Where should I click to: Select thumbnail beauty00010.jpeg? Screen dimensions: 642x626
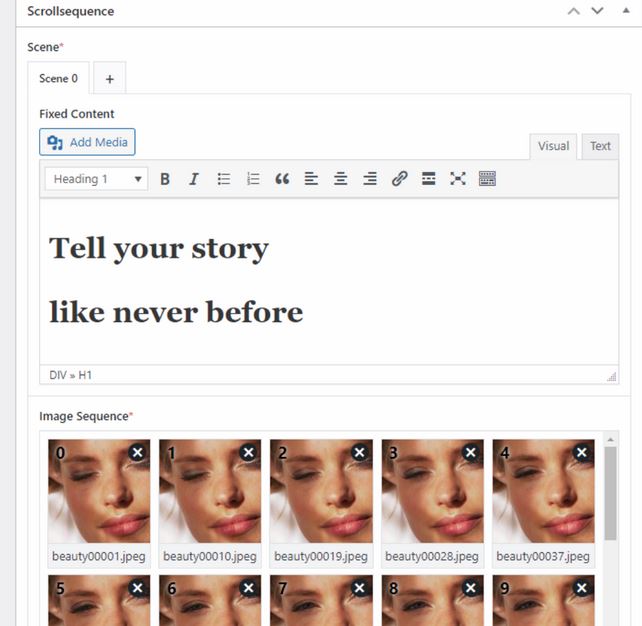[210, 491]
